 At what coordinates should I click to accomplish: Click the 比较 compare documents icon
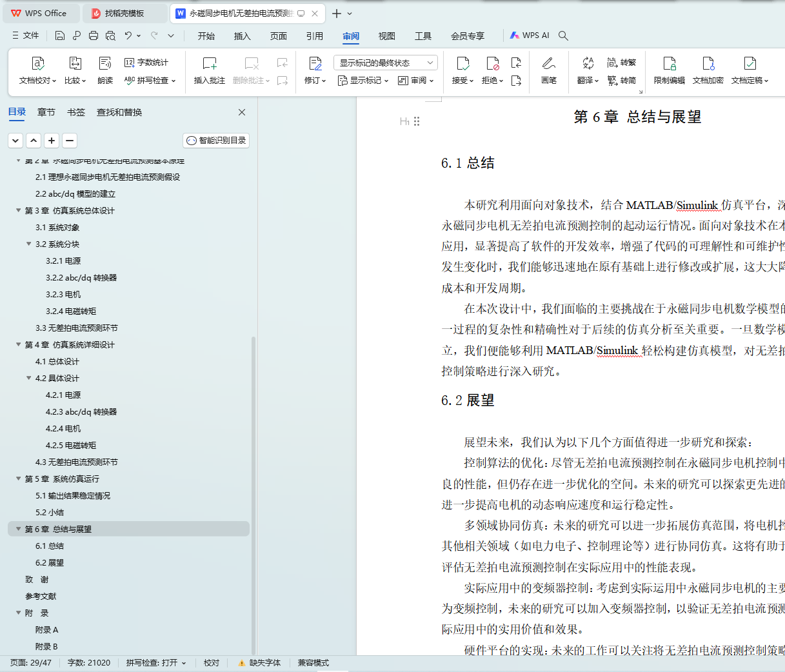(75, 63)
